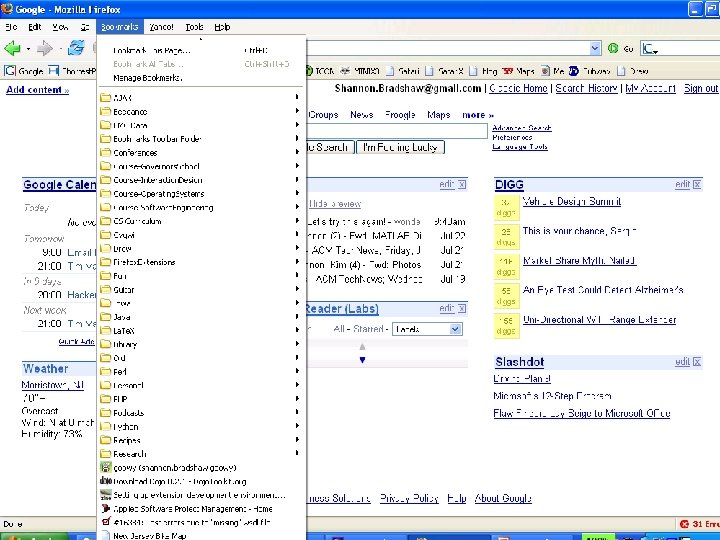Click the red errors icon in status bar
720x540 pixels.
coord(685,524)
